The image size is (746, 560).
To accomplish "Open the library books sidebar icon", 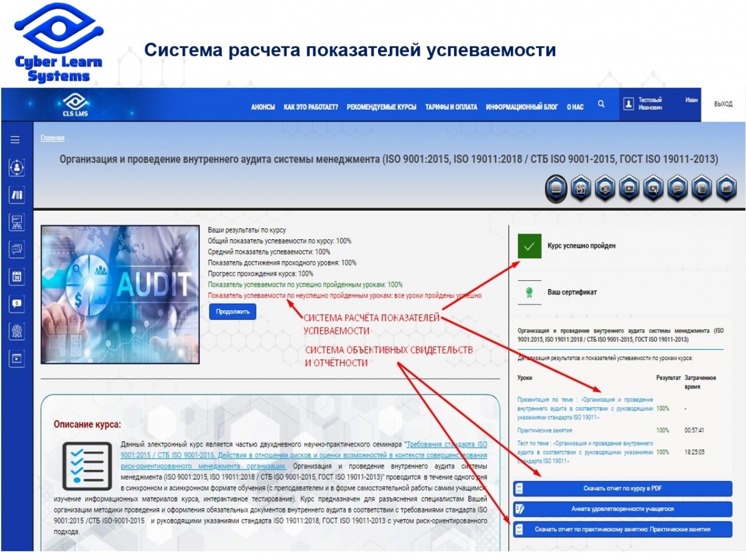I will (x=17, y=195).
